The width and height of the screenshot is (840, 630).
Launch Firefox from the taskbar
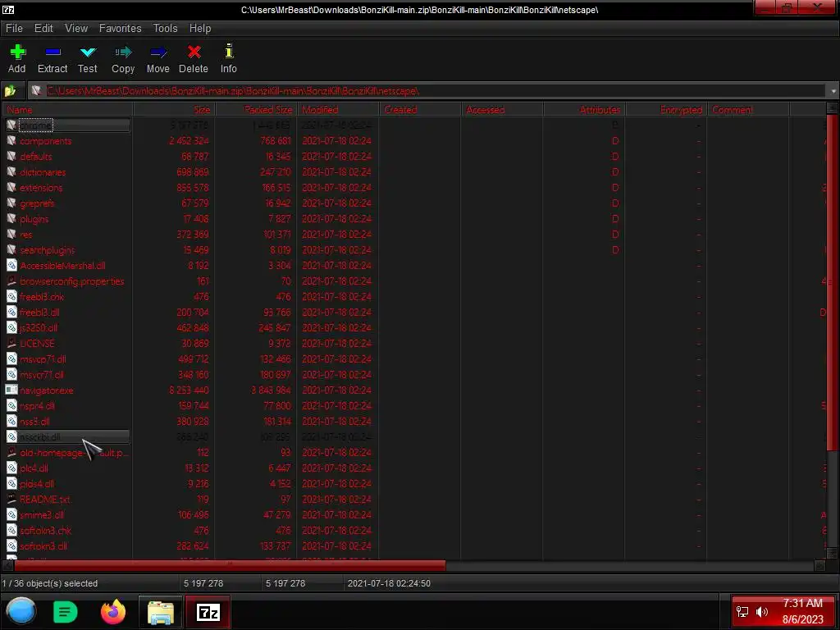pyautogui.click(x=113, y=612)
